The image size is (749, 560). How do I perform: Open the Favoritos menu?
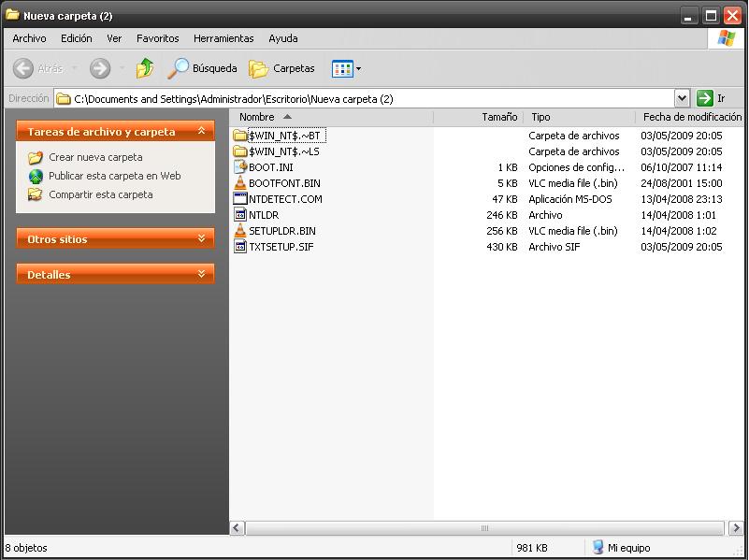coord(157,38)
